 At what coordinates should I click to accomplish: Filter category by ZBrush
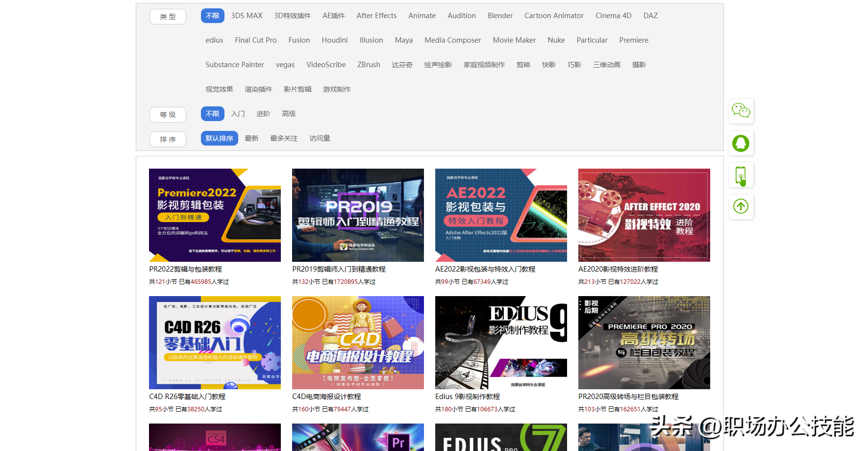click(369, 65)
